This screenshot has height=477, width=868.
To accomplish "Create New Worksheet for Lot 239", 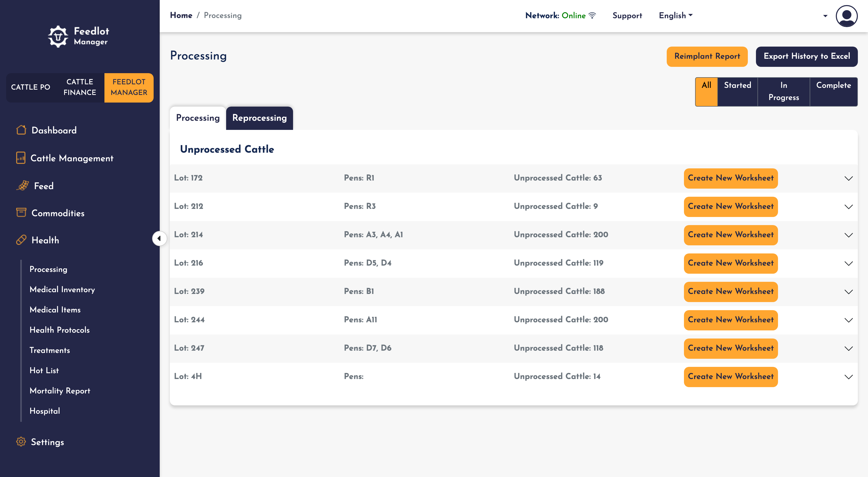I will 731,291.
